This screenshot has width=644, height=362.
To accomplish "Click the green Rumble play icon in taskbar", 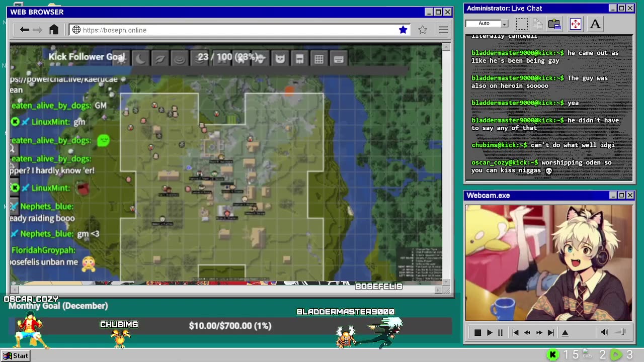I will pos(616,355).
